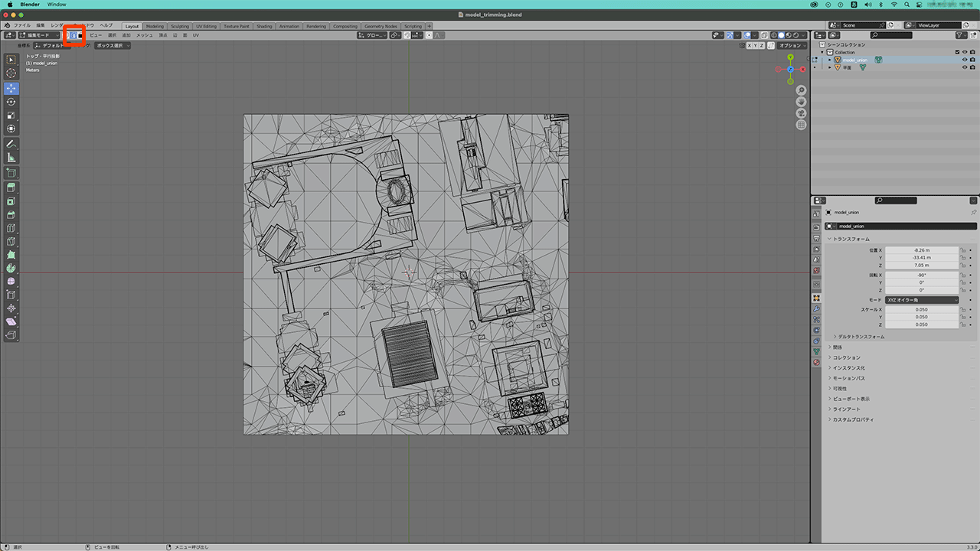Image resolution: width=980 pixels, height=551 pixels.
Task: Enable proportional editing toggle
Action: (429, 35)
